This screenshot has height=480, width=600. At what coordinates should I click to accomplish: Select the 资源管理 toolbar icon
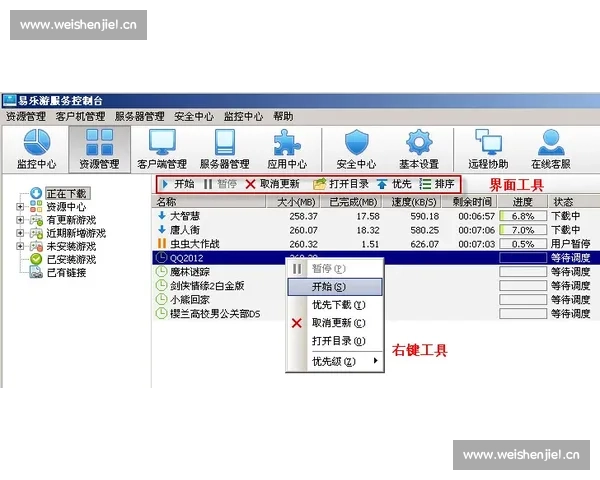coord(99,149)
